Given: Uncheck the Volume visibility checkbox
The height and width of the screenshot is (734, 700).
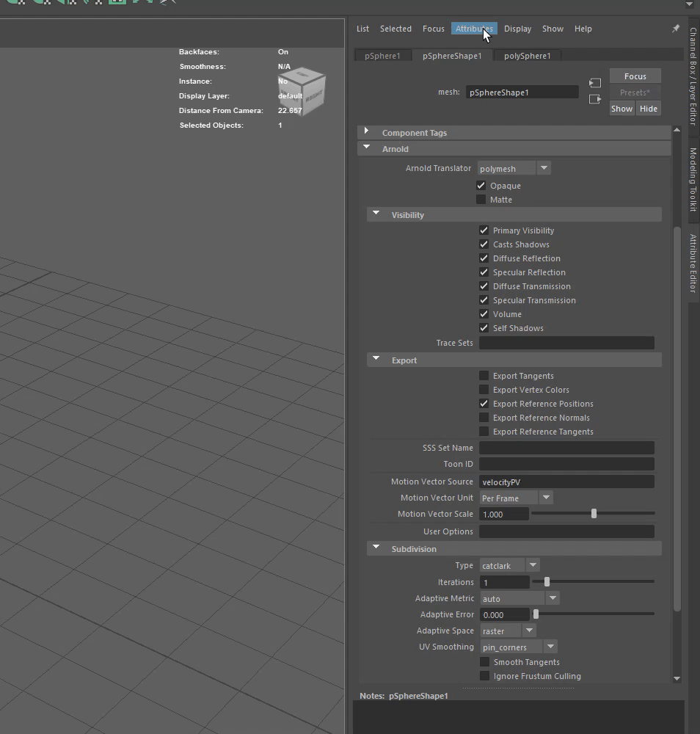Looking at the screenshot, I should (x=484, y=313).
